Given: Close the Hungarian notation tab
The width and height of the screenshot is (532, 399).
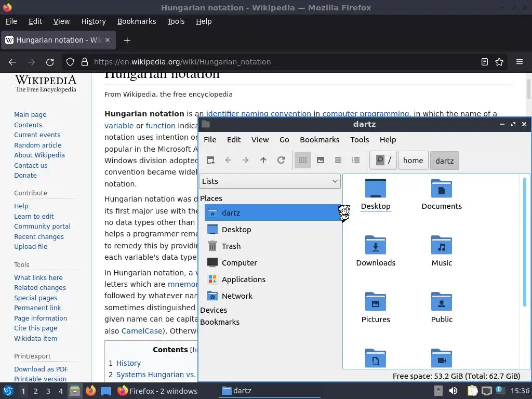Looking at the screenshot, I should [x=108, y=40].
